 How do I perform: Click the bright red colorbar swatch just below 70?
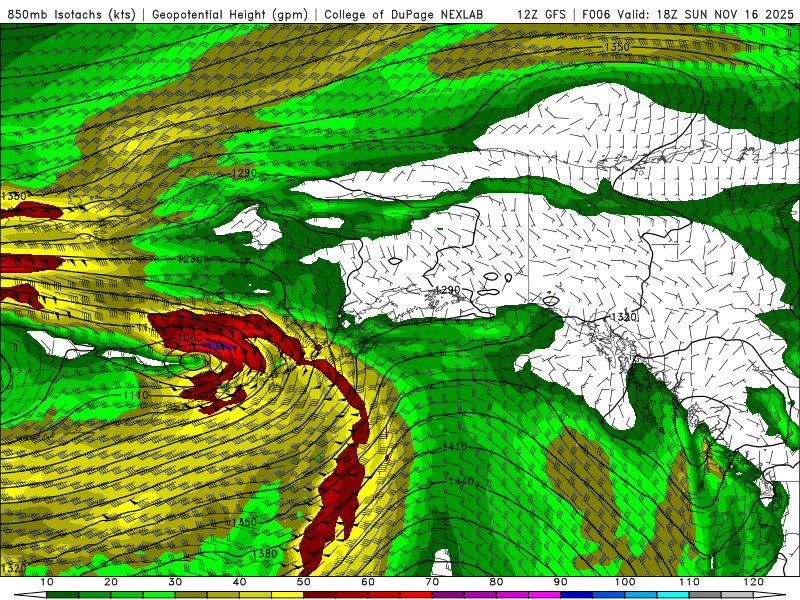[x=416, y=595]
